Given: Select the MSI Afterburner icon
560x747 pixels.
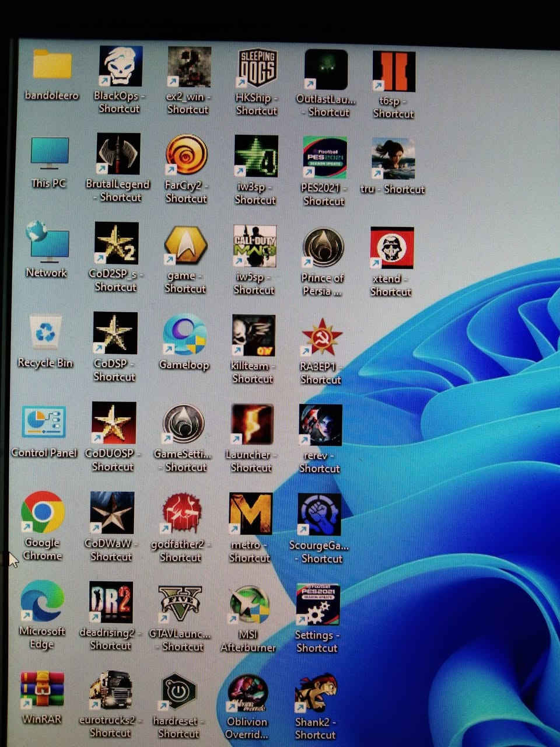Looking at the screenshot, I should (x=249, y=605).
